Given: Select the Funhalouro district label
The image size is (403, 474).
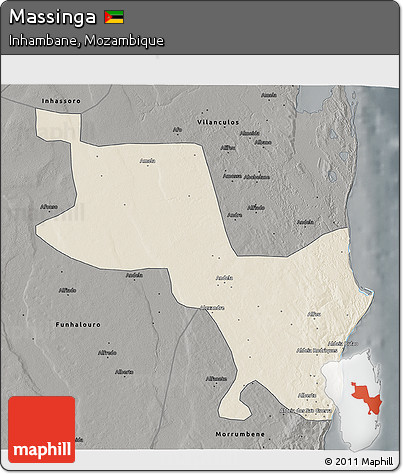Looking at the screenshot, I should (x=78, y=324).
